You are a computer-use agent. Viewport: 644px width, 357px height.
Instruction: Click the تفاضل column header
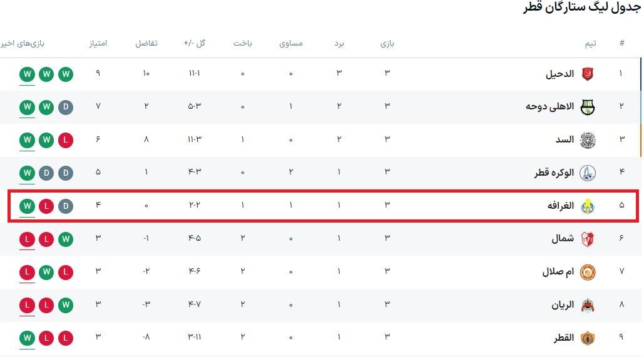146,43
